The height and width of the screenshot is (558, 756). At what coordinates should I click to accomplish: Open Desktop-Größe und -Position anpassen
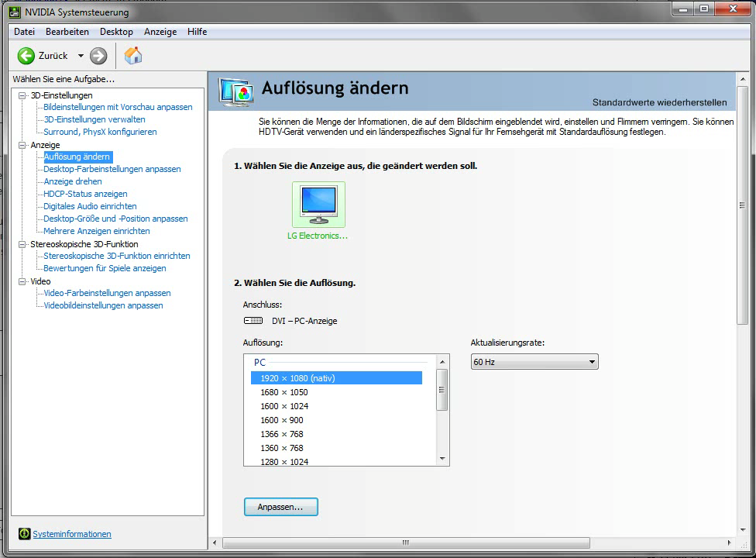point(115,219)
